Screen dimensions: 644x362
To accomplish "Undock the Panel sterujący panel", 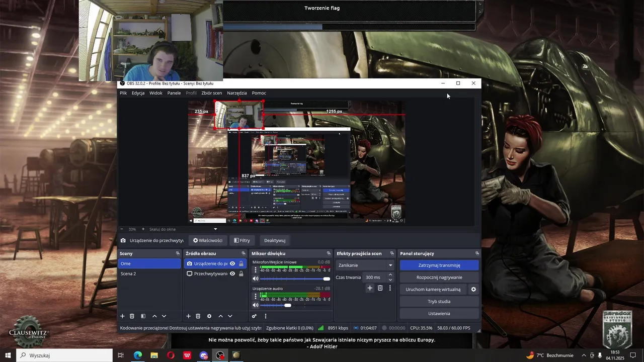I will click(x=477, y=253).
